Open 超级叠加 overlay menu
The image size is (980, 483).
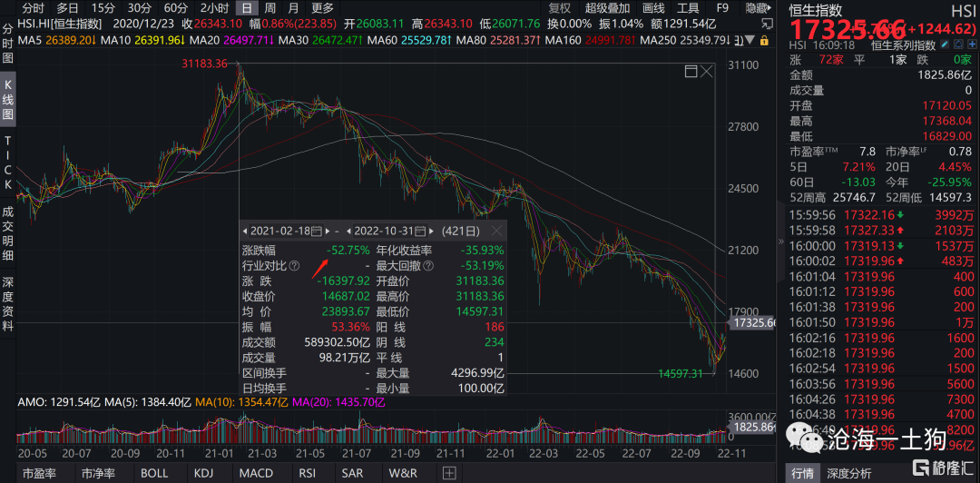tap(607, 8)
